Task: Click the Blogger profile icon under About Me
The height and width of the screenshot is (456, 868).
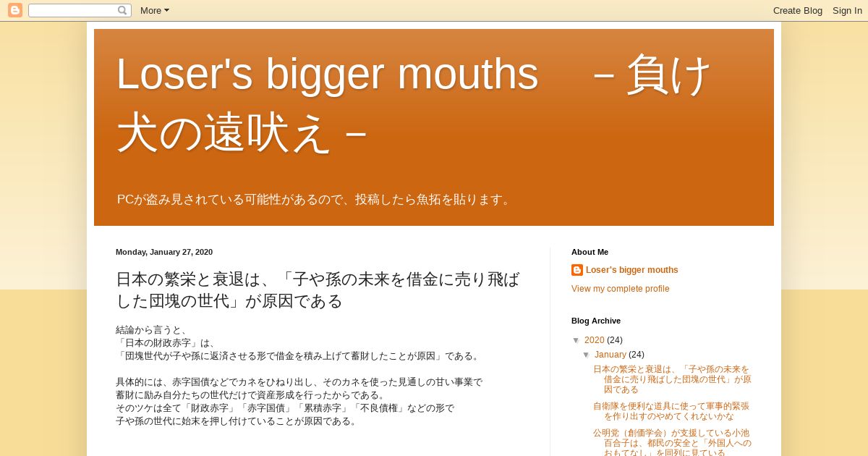Action: [x=577, y=270]
